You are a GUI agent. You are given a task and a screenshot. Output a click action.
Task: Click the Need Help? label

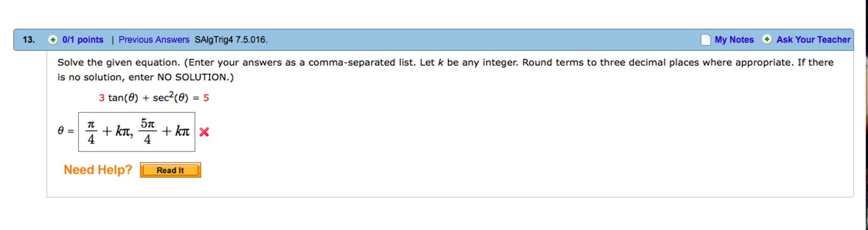(98, 170)
